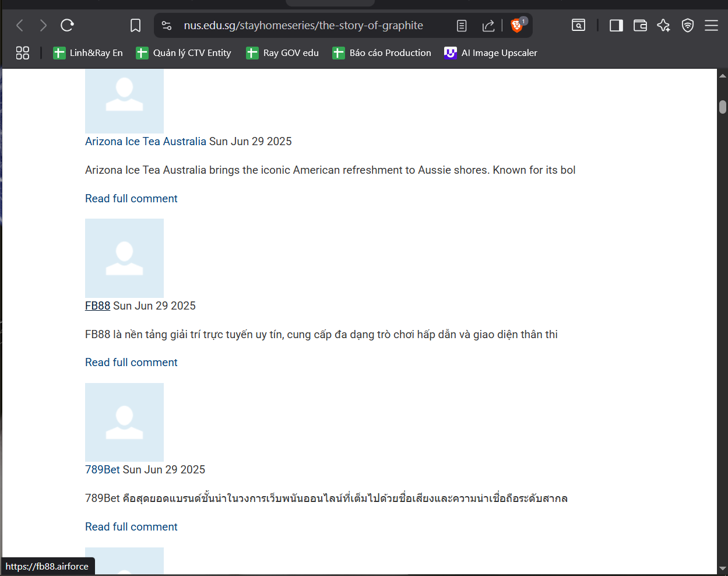Click the date next to FB88
Viewport: 728px width, 576px height.
coord(154,306)
